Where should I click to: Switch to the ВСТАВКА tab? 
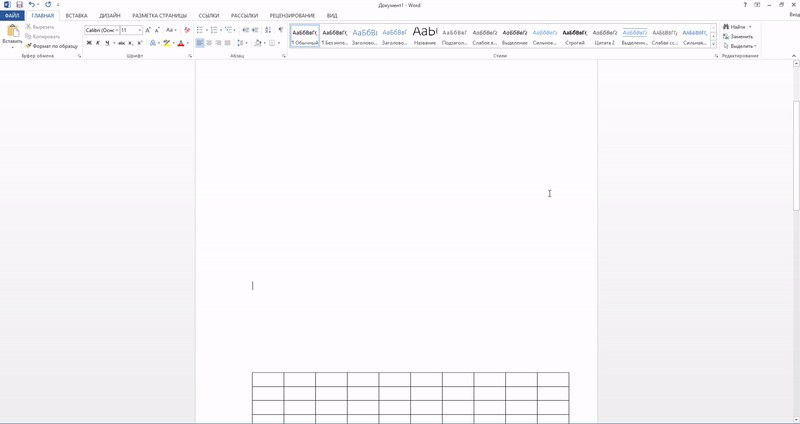(77, 16)
